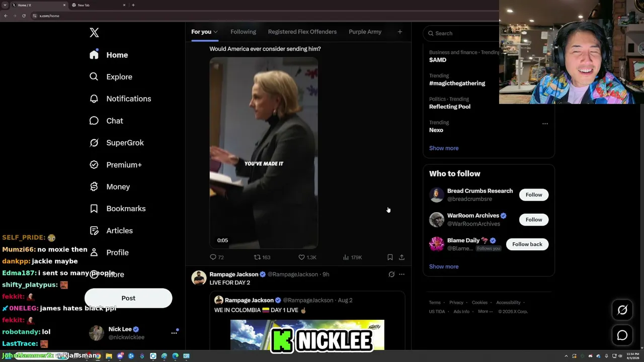Open the Privacy footer link

[x=456, y=303]
